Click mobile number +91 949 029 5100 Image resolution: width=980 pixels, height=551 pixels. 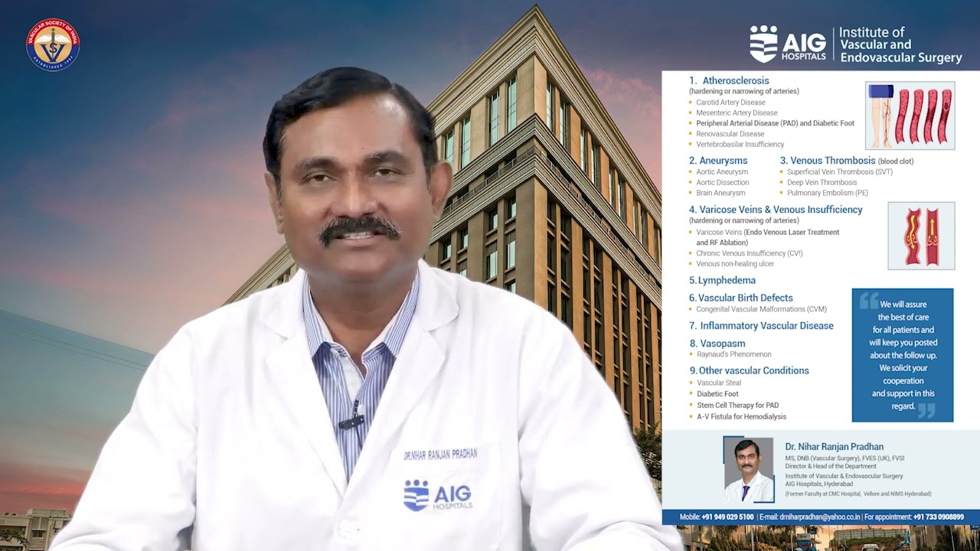[x=727, y=517]
